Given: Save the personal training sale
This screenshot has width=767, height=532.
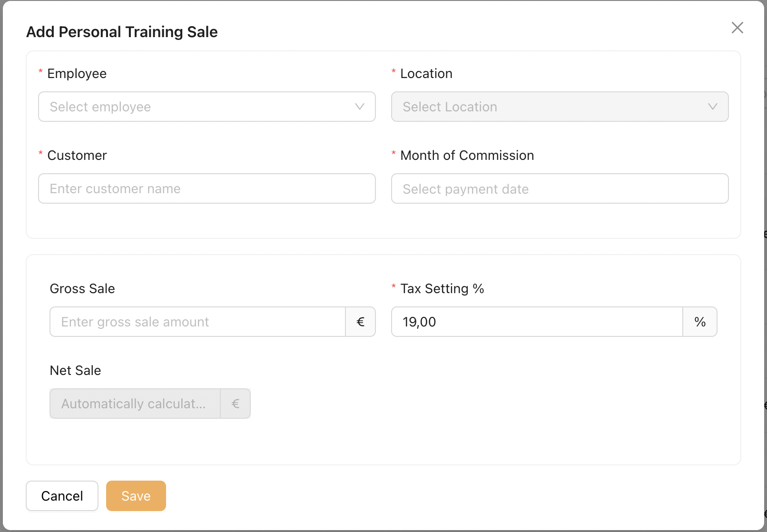Looking at the screenshot, I should click(136, 496).
